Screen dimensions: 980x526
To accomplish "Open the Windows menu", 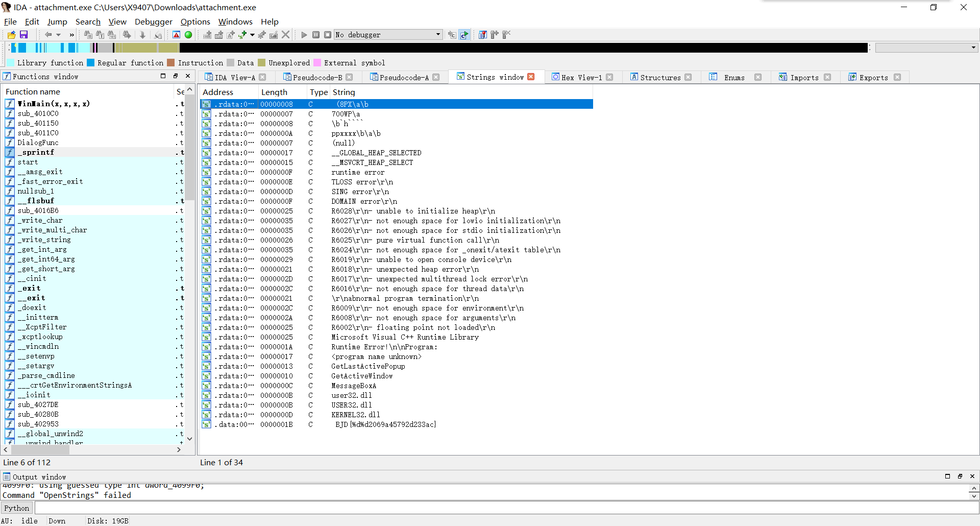I will pos(235,21).
